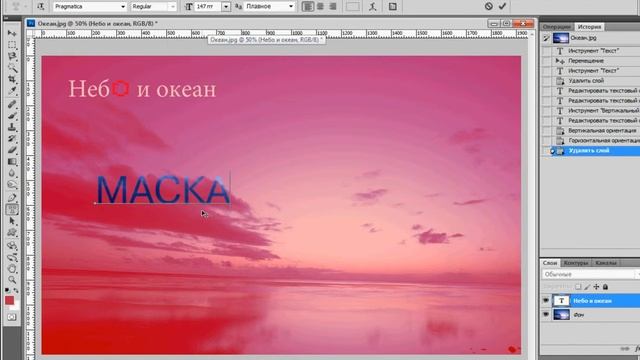
Task: Select the Blur tool
Action: [12, 173]
